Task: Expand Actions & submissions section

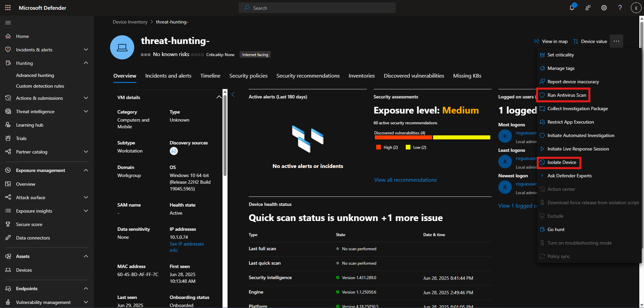Action: [86, 98]
